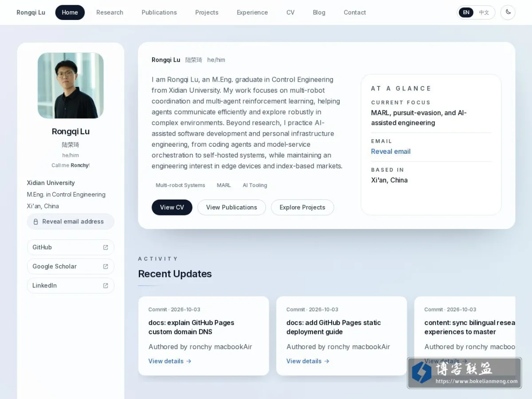Open the GitHub profile link
This screenshot has height=399, width=532.
click(70, 247)
